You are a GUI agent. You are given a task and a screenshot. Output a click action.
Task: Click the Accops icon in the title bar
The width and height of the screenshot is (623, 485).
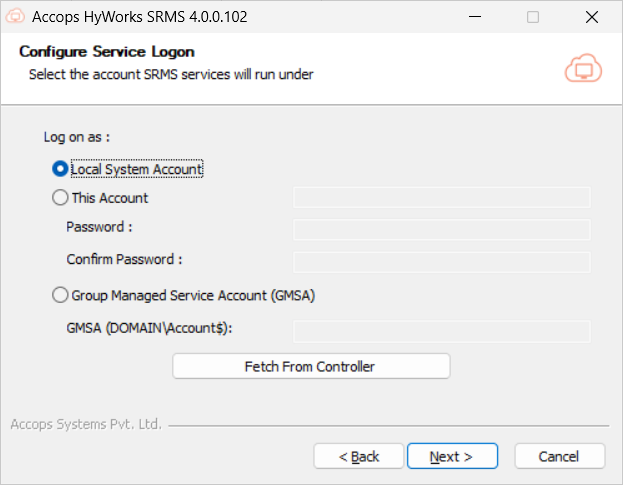pyautogui.click(x=15, y=17)
